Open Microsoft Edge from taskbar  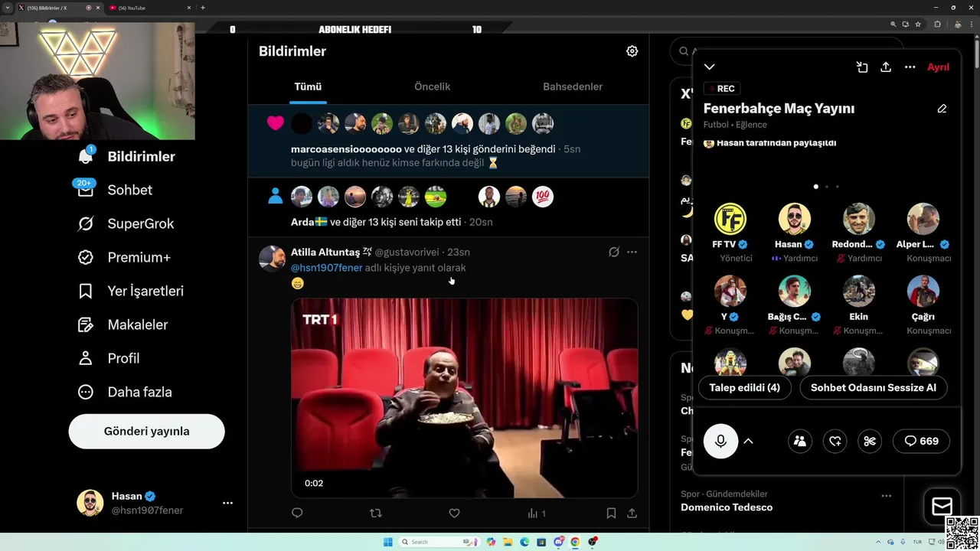[x=524, y=542]
